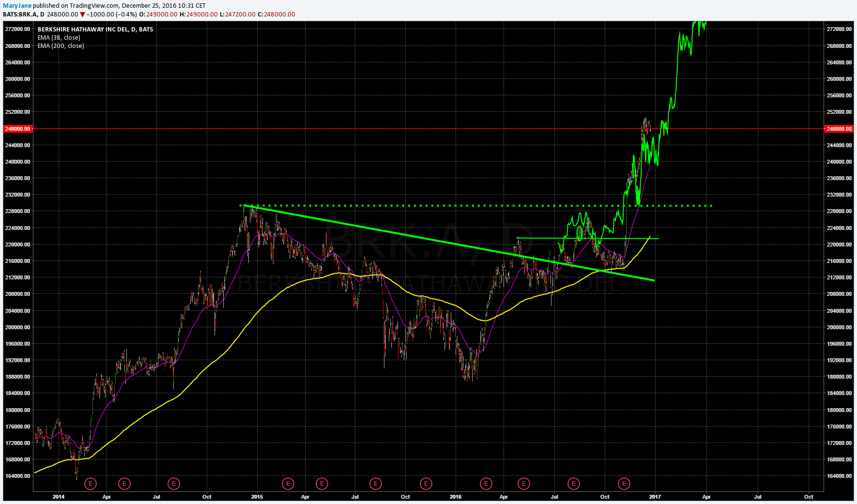
Task: Click the 2015 label on time axis
Action: coord(257,497)
